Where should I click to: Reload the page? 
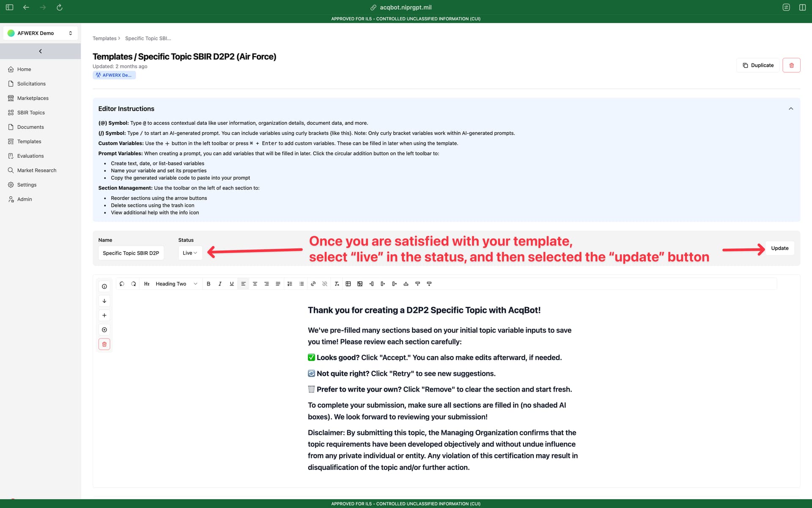pos(60,7)
